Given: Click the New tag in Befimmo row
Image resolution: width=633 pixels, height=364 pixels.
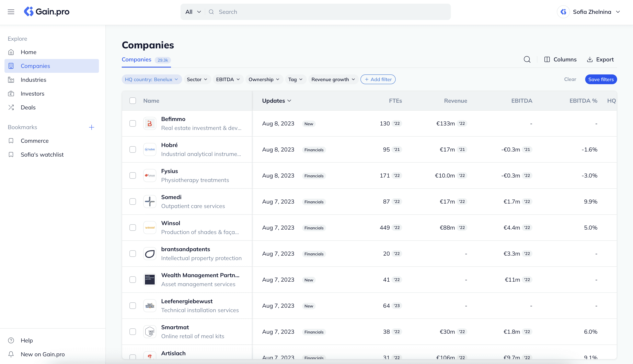Looking at the screenshot, I should tap(309, 124).
